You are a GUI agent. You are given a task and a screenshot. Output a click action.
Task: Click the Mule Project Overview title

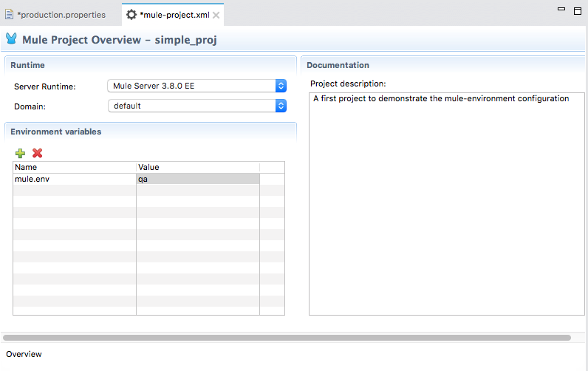click(x=120, y=40)
